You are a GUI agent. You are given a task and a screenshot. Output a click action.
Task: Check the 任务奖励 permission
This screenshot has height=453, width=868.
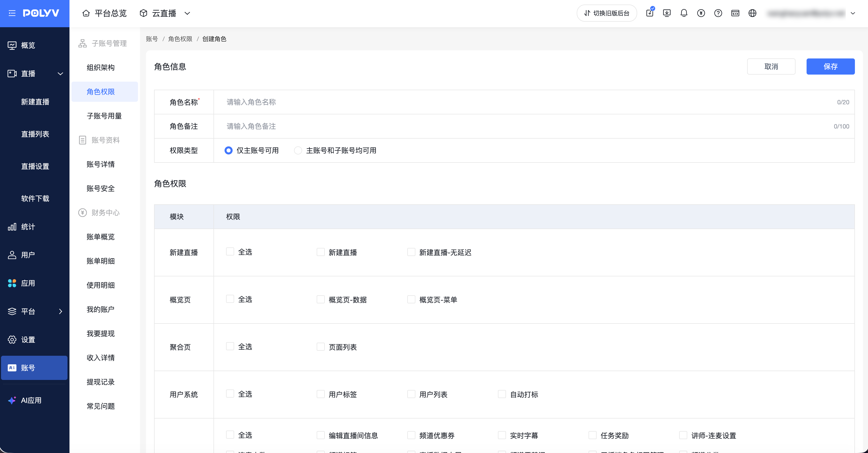pos(593,435)
